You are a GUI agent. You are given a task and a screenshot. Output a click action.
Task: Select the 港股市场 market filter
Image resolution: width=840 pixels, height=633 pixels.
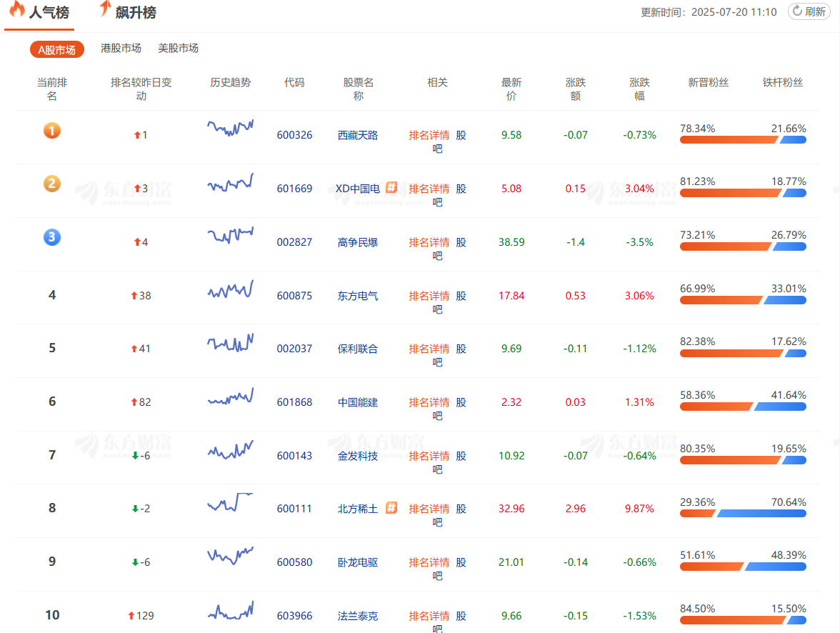[x=121, y=49]
